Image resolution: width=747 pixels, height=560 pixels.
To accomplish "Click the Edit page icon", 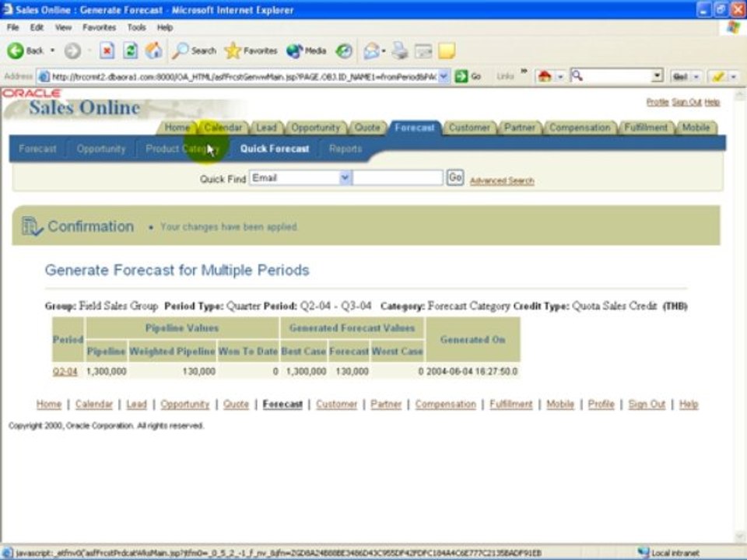I will 423,51.
